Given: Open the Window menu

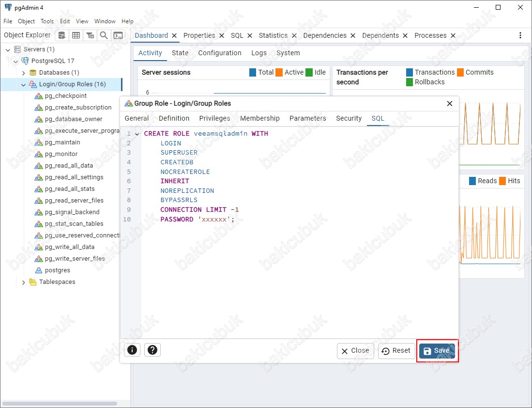Looking at the screenshot, I should click(105, 21).
